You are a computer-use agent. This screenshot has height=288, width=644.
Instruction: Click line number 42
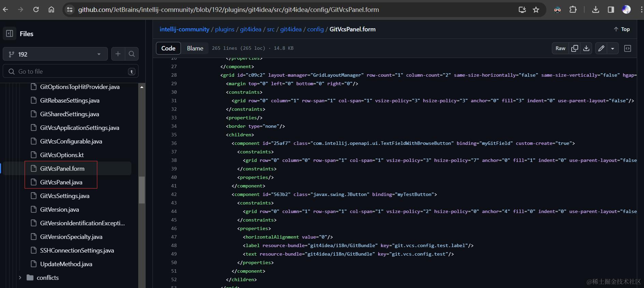point(174,194)
